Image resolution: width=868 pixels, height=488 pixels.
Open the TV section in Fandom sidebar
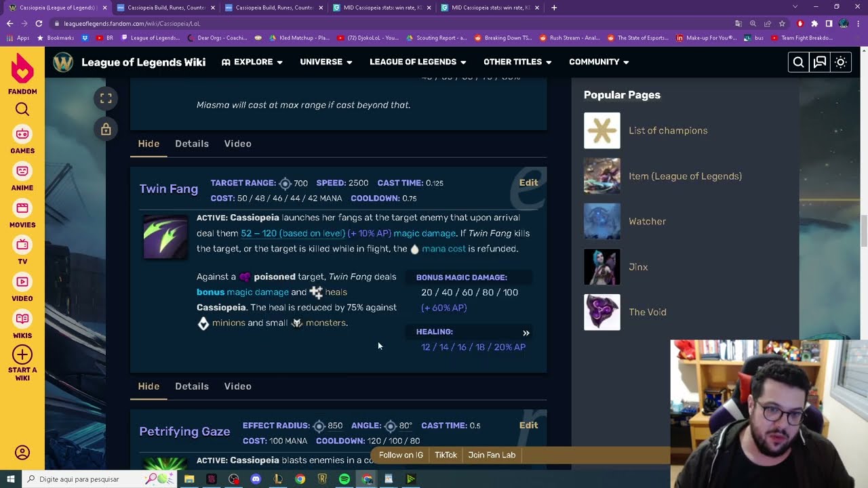[x=22, y=251]
